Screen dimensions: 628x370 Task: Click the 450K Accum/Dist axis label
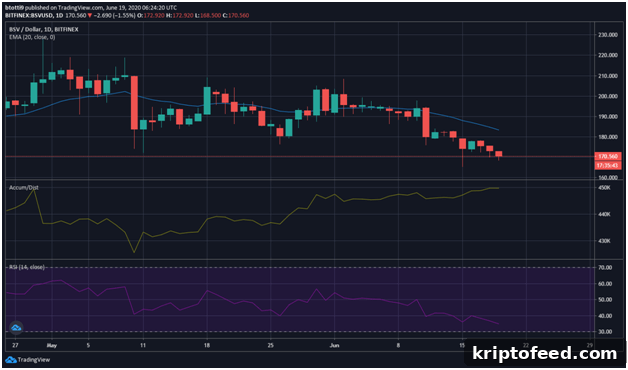(x=604, y=187)
